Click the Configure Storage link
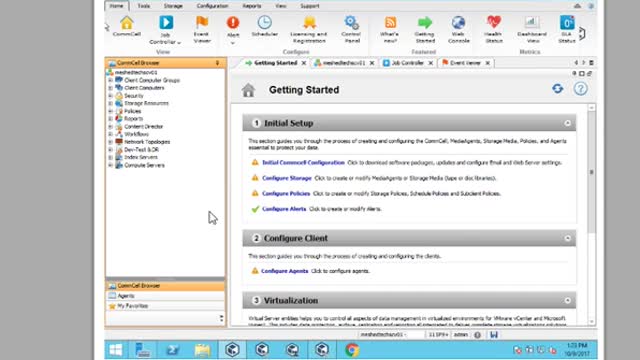 287,178
